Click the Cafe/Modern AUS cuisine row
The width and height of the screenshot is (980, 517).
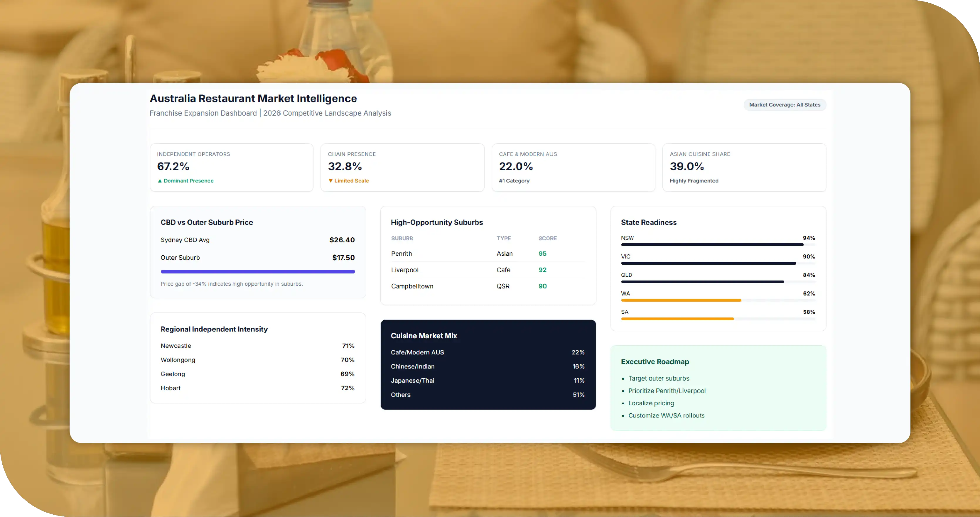tap(488, 352)
